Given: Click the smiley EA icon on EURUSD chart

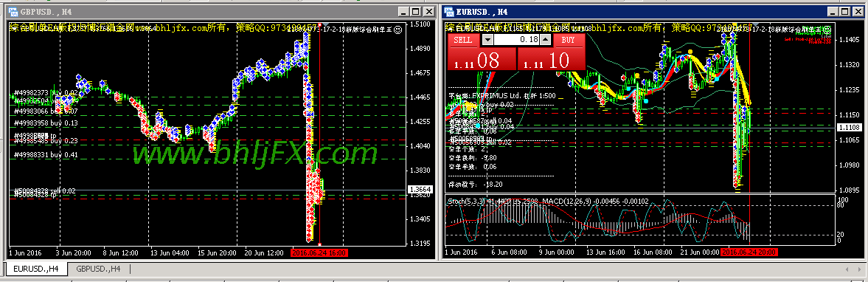Looking at the screenshot, I should [830, 30].
